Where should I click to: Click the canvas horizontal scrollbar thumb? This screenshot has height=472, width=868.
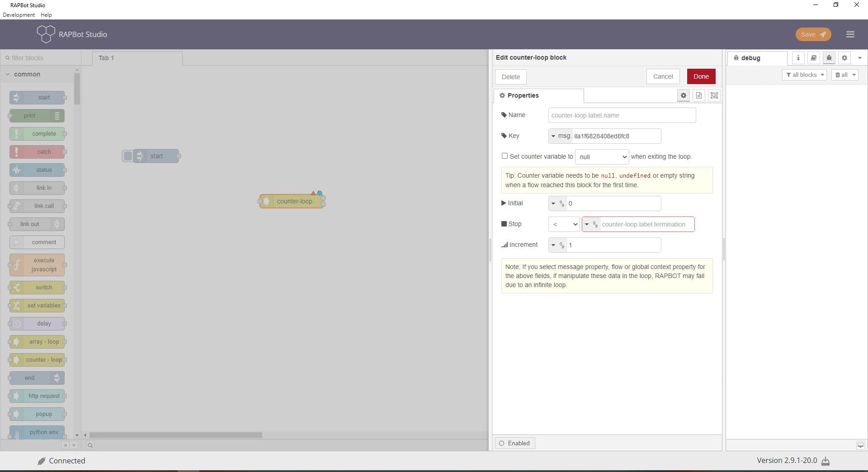pyautogui.click(x=176, y=435)
